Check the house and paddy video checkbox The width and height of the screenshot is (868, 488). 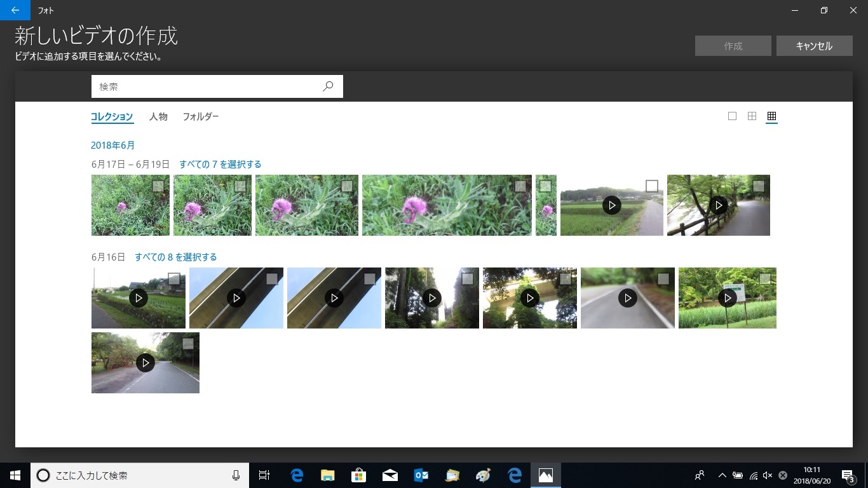click(173, 279)
